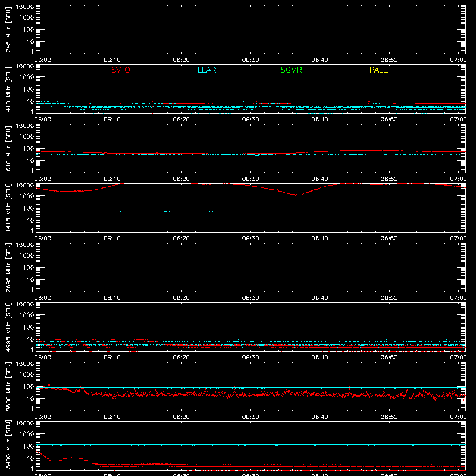
Task: Select the '4995 MHz [SFU]' axis title
Action: click(8, 327)
